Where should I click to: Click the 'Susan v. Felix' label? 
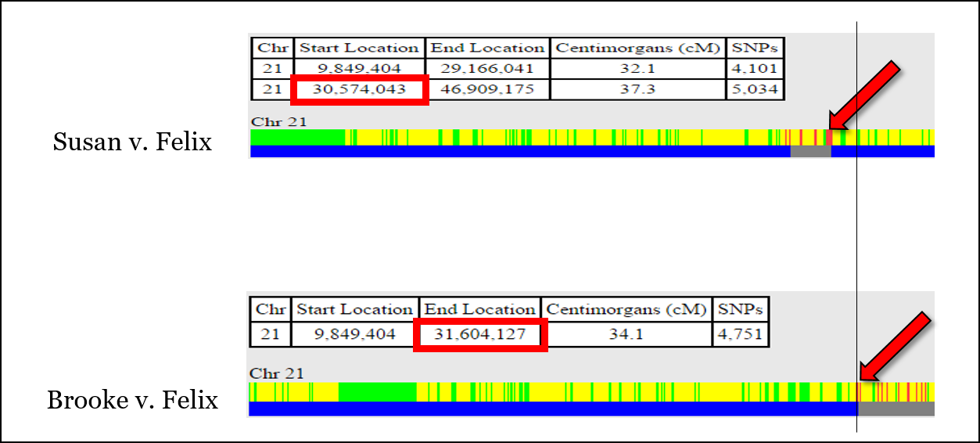tap(132, 142)
